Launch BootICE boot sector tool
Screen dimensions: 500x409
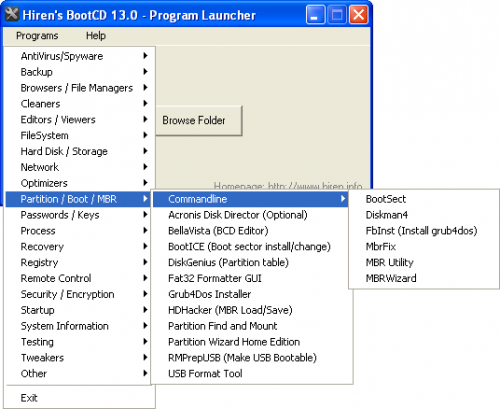(252, 247)
